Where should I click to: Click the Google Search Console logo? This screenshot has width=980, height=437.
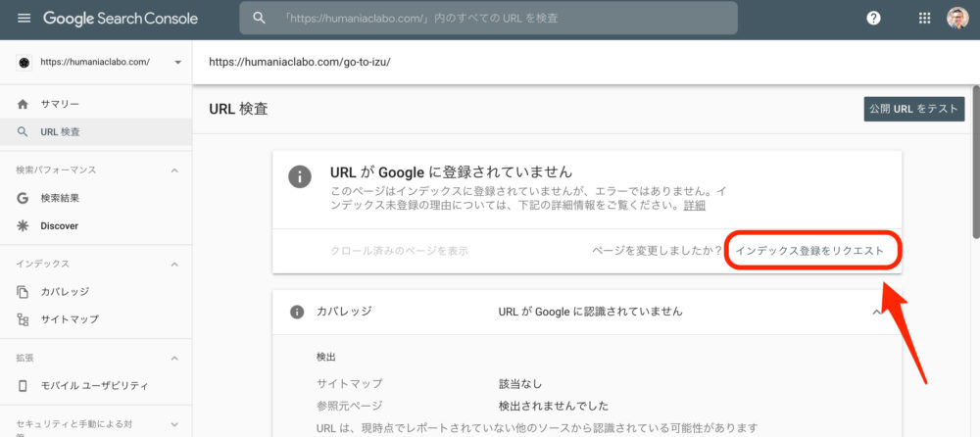(x=120, y=19)
